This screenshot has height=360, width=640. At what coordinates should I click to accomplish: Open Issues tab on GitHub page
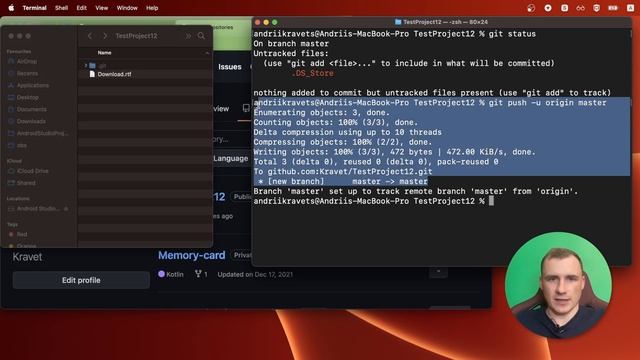(230, 67)
